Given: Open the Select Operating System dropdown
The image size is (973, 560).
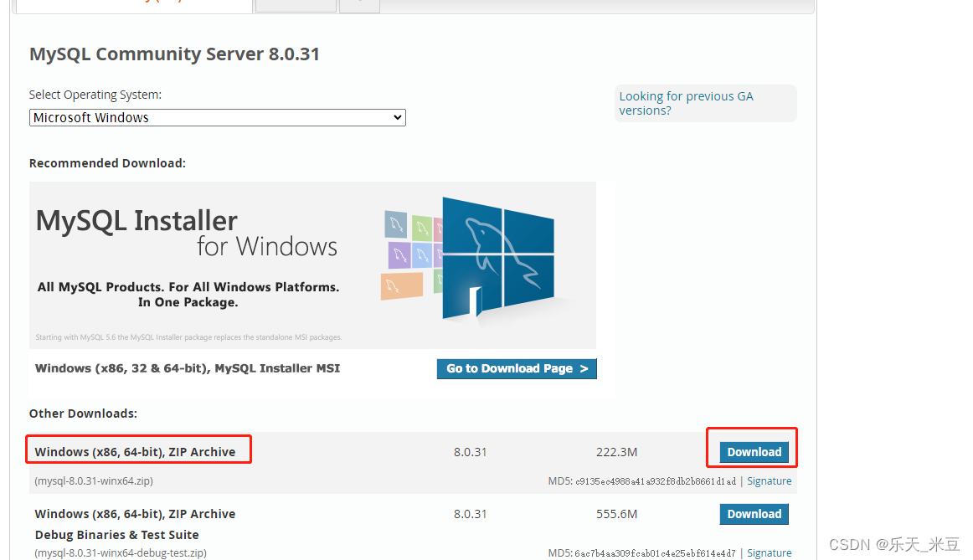Looking at the screenshot, I should [217, 118].
